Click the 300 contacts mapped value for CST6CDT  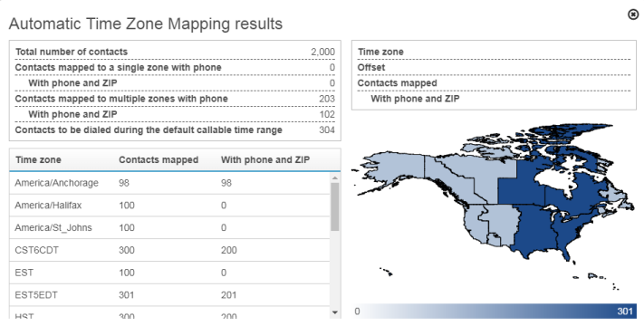point(127,250)
